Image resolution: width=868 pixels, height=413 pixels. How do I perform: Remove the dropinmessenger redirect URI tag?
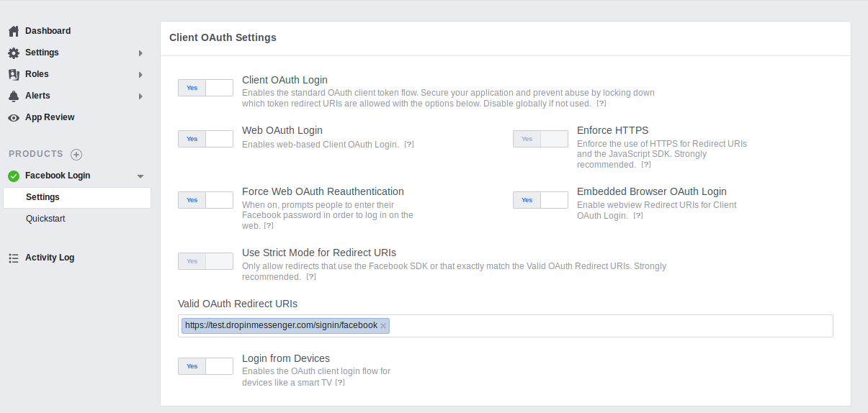383,326
